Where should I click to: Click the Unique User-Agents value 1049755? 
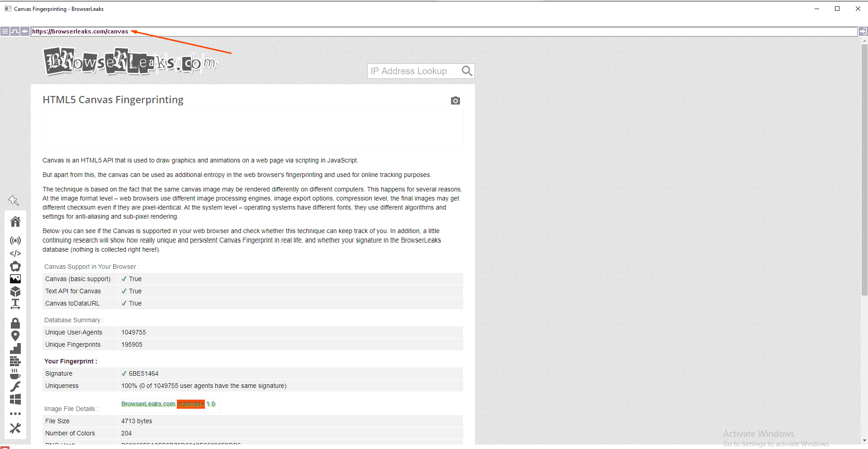coord(133,332)
